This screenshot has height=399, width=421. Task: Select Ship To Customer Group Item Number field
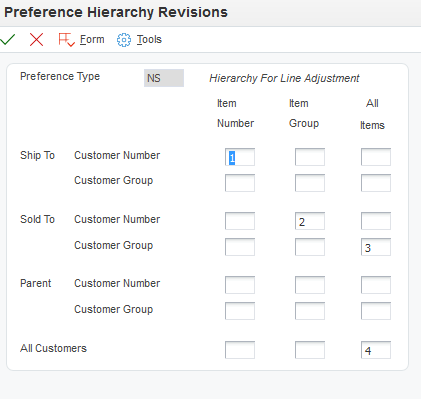pos(240,183)
